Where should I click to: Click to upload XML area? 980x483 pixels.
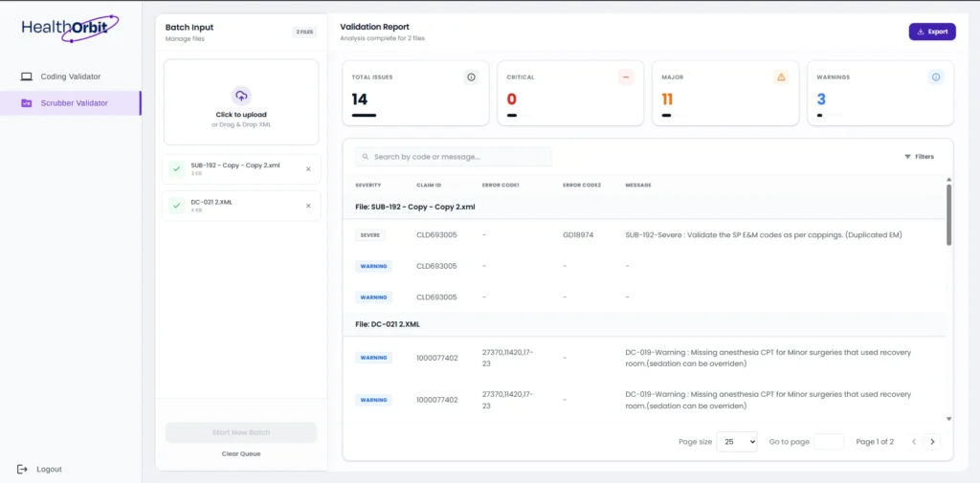click(x=241, y=101)
